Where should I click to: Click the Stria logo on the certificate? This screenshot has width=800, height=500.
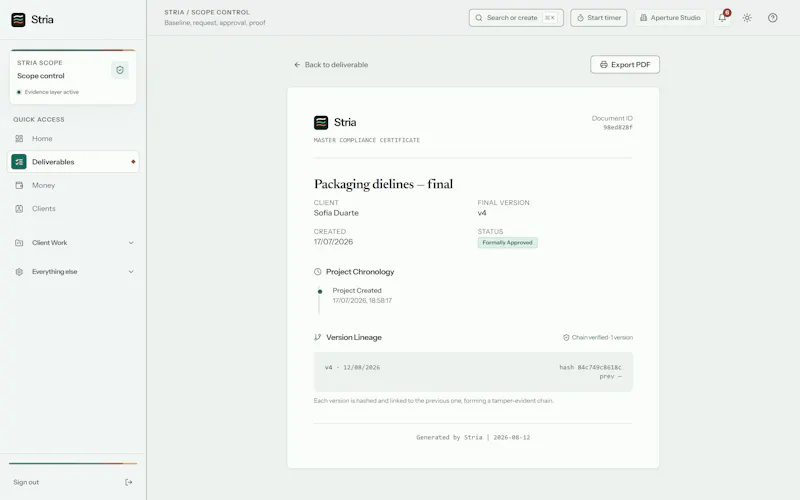[x=321, y=122]
